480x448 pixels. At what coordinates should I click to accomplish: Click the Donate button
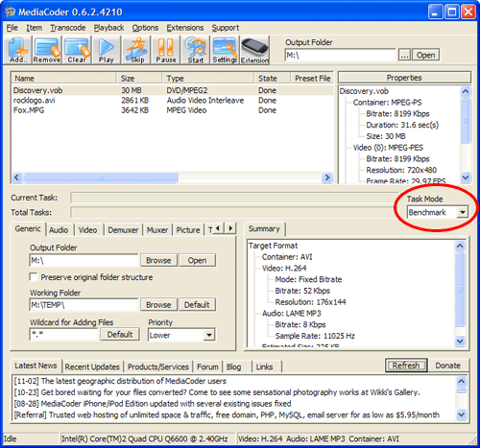(447, 365)
